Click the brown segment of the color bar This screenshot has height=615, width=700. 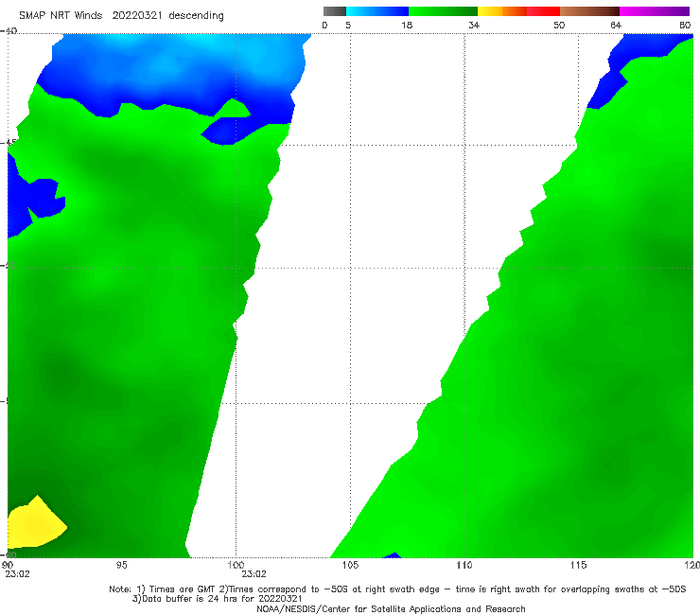(x=589, y=11)
